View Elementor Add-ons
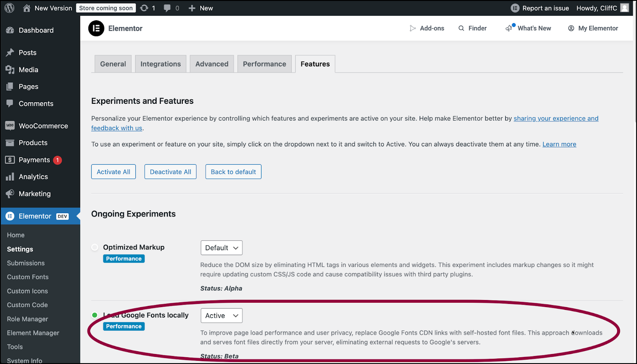 (427, 28)
